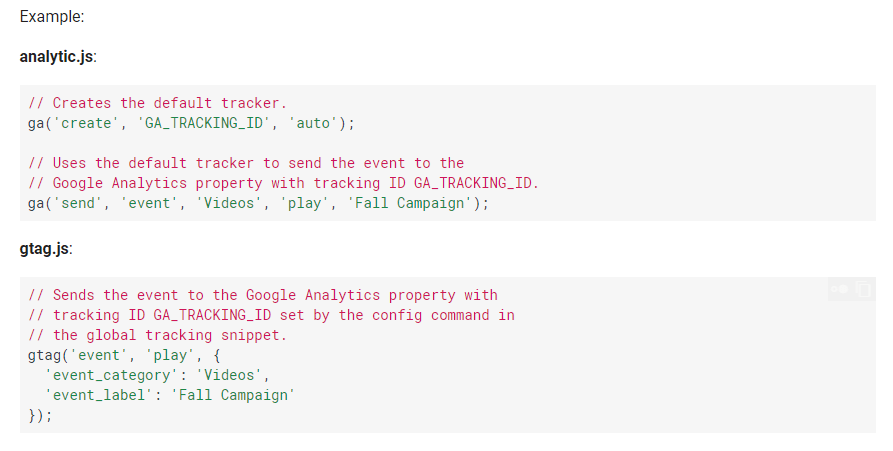Image resolution: width=893 pixels, height=451 pixels.
Task: Click the 'auto' string in ga create line
Action: coord(313,123)
